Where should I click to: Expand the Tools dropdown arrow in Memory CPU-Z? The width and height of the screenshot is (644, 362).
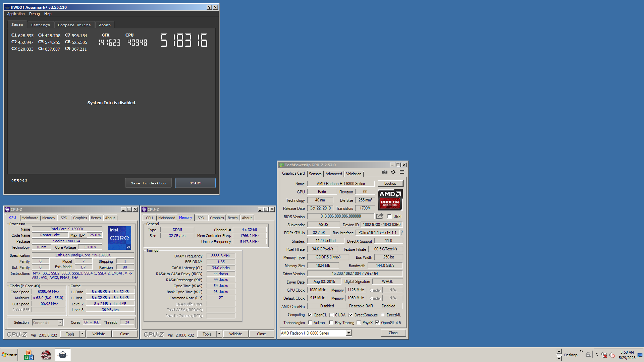click(219, 334)
